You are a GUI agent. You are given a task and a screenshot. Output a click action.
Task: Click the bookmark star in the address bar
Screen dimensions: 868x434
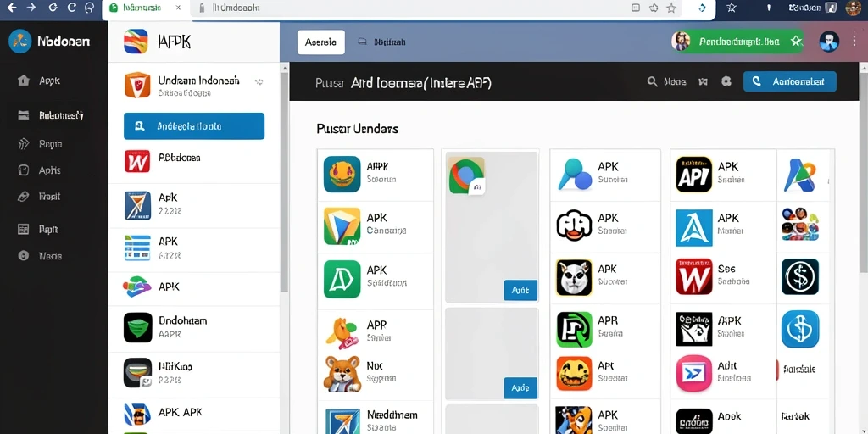pyautogui.click(x=671, y=8)
